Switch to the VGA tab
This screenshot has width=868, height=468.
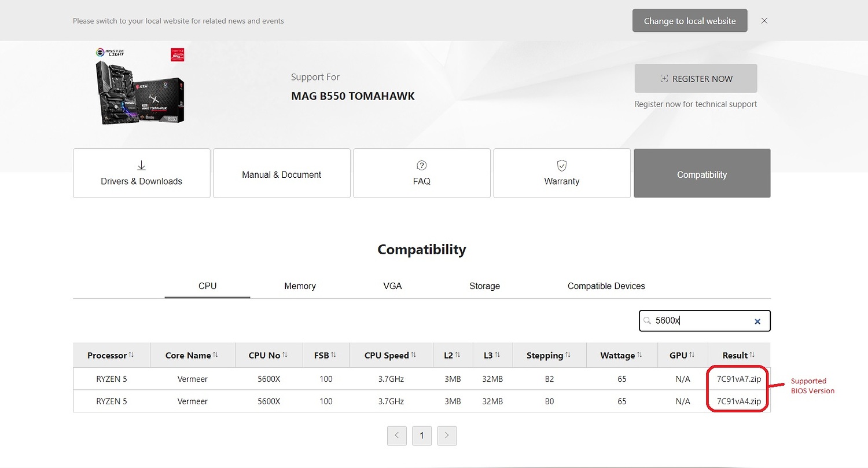click(392, 286)
